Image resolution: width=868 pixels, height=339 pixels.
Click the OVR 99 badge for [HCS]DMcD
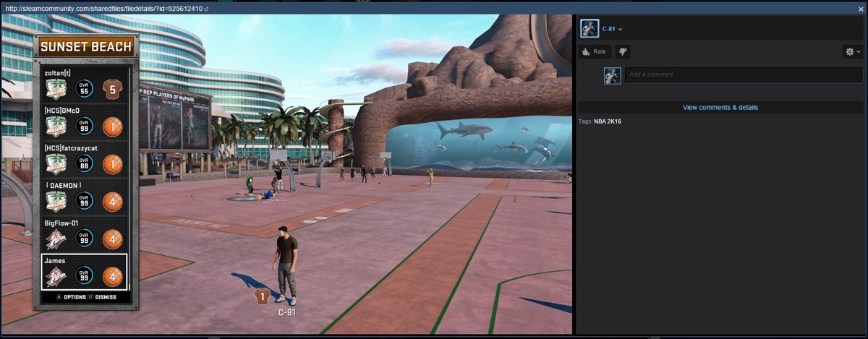pos(85,126)
